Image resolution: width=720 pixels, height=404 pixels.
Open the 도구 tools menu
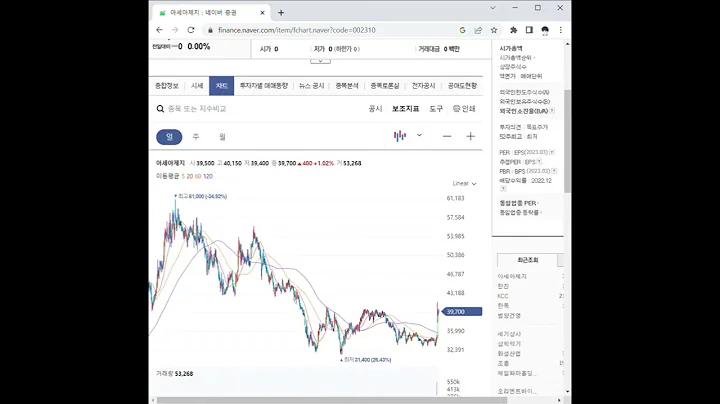pos(436,109)
